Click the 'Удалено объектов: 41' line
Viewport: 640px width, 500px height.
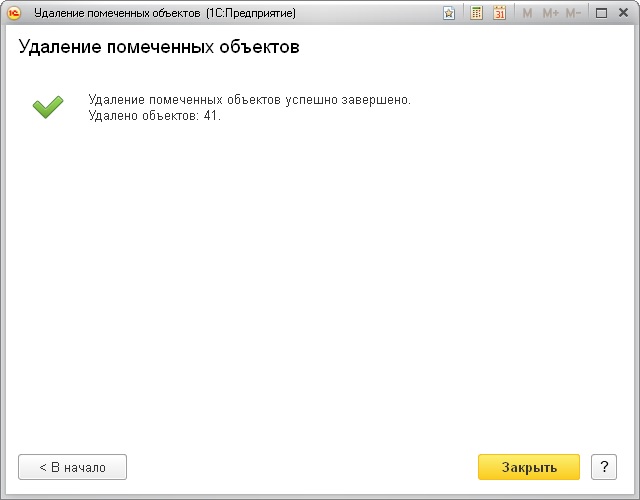[154, 116]
